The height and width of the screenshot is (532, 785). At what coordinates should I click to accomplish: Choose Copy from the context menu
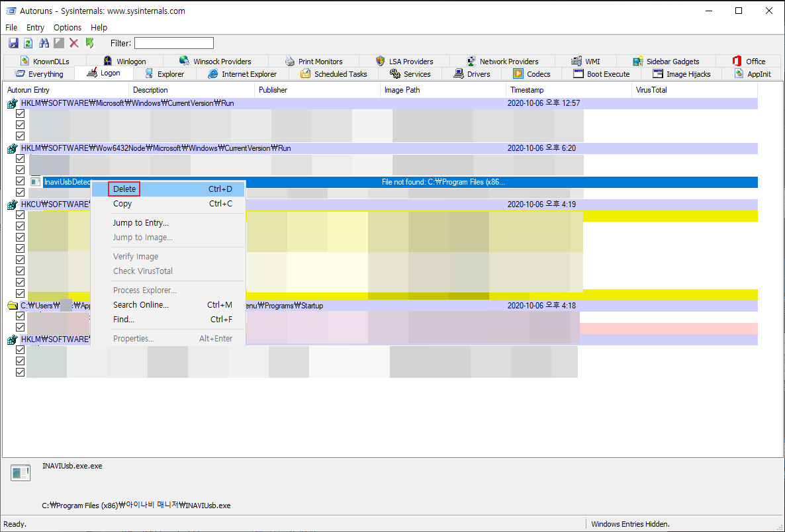168,204
